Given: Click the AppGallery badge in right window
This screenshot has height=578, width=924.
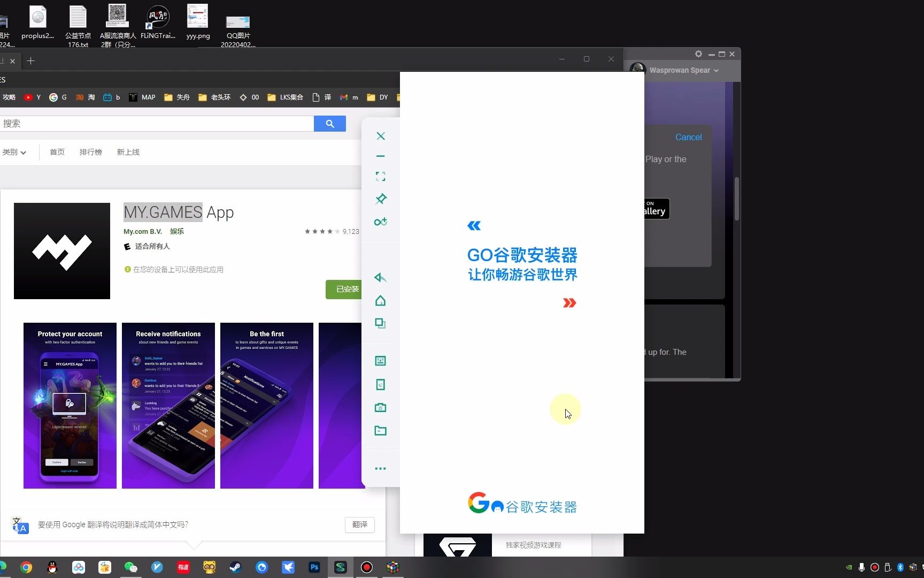Looking at the screenshot, I should (657, 209).
